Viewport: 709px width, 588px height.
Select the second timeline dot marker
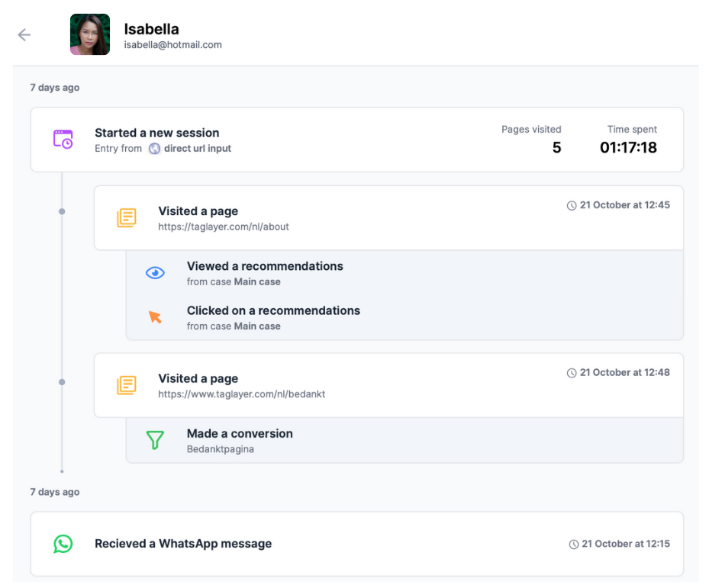[62, 382]
